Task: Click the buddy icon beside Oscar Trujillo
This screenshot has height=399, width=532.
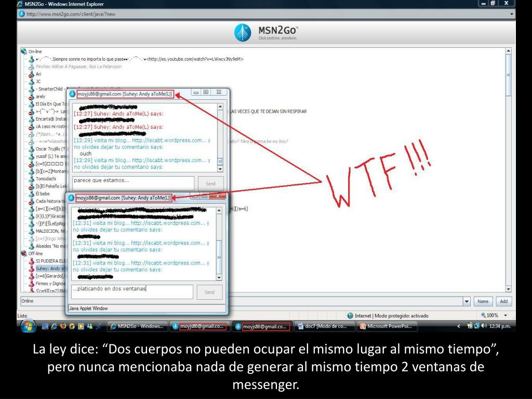Action: coord(32,149)
